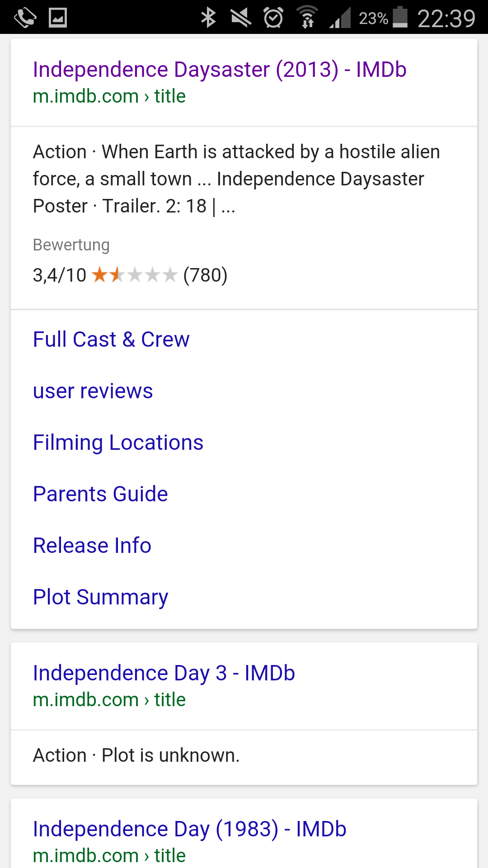Tap the battery icon in status bar
Viewport: 488px width, 868px height.
(400, 18)
